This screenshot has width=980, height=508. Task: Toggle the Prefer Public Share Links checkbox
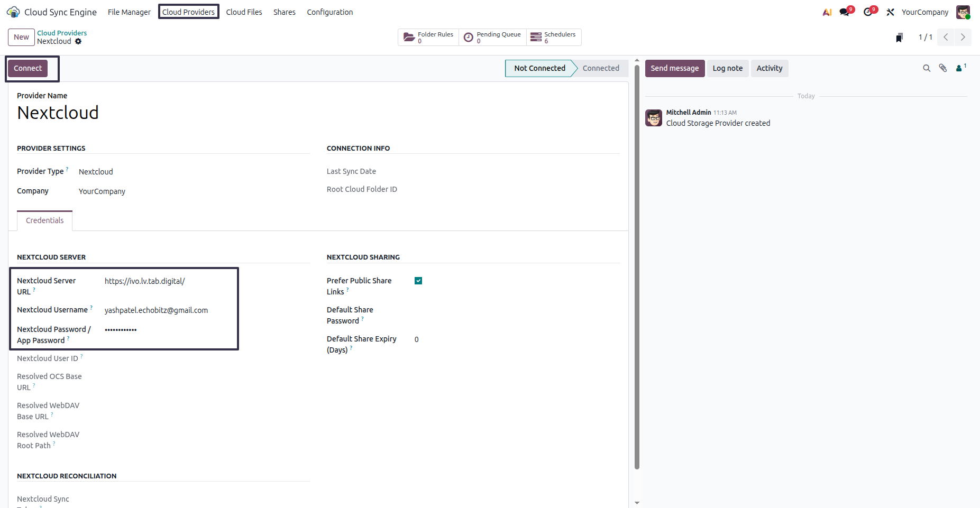(x=418, y=281)
